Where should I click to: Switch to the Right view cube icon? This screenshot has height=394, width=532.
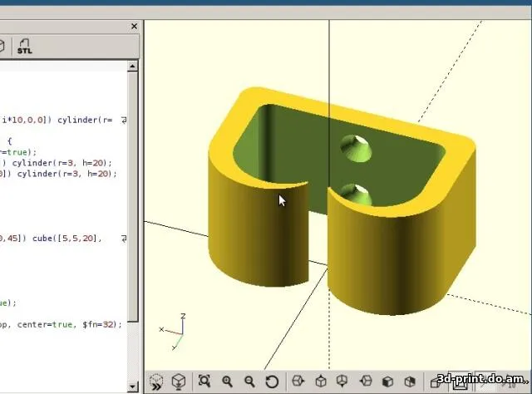point(298,382)
